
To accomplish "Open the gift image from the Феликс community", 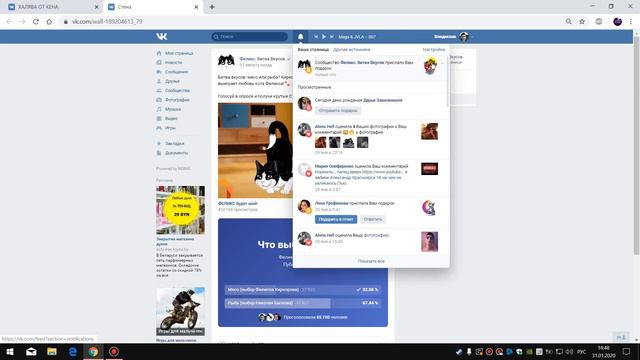I will tap(430, 66).
